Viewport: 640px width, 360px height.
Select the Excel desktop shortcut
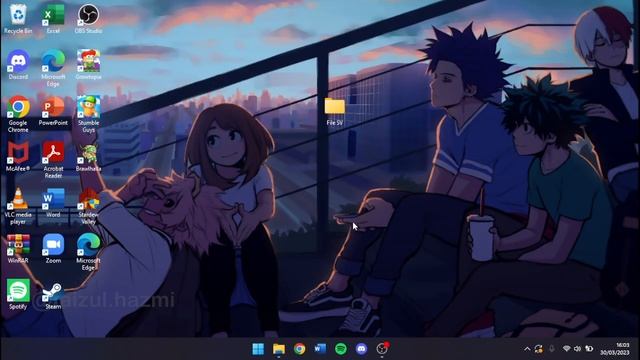[x=53, y=19]
